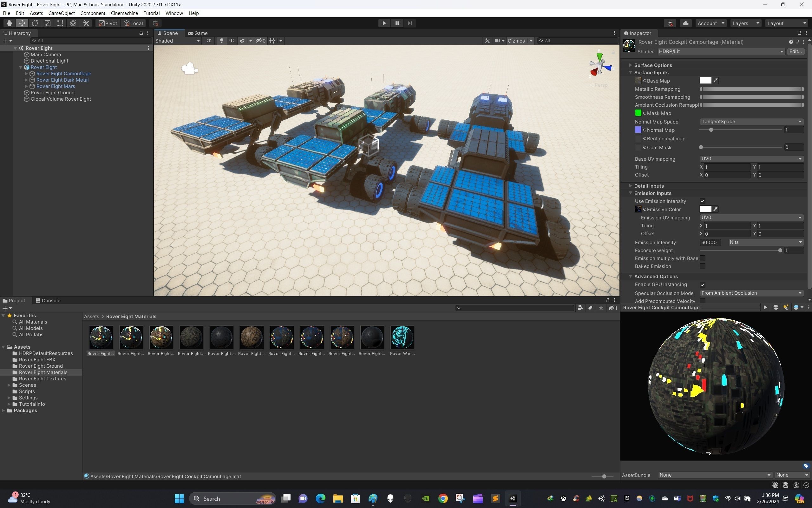This screenshot has width=812, height=508.
Task: Enable Baked Emission checkbox
Action: pos(703,266)
